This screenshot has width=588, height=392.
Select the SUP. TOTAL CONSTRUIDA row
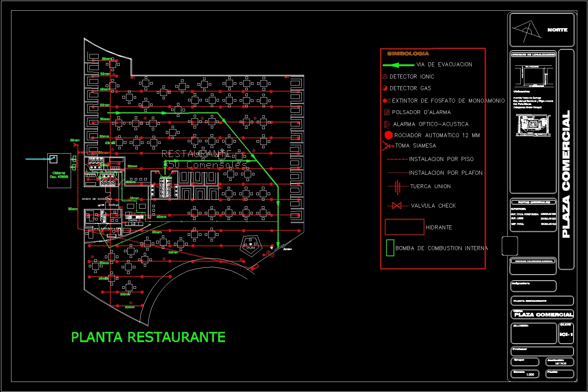(x=533, y=214)
